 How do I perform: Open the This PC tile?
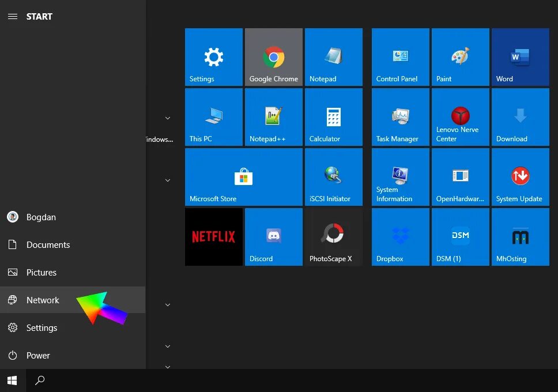coord(213,117)
